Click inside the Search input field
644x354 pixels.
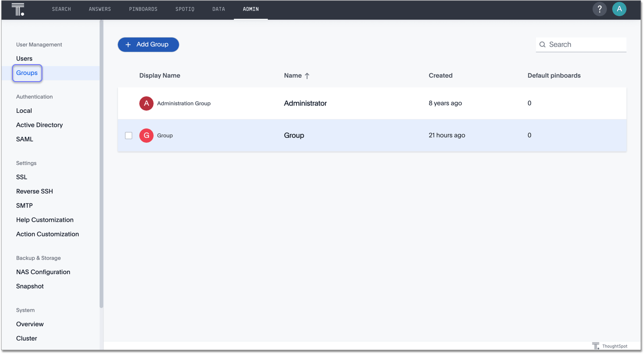click(x=580, y=45)
